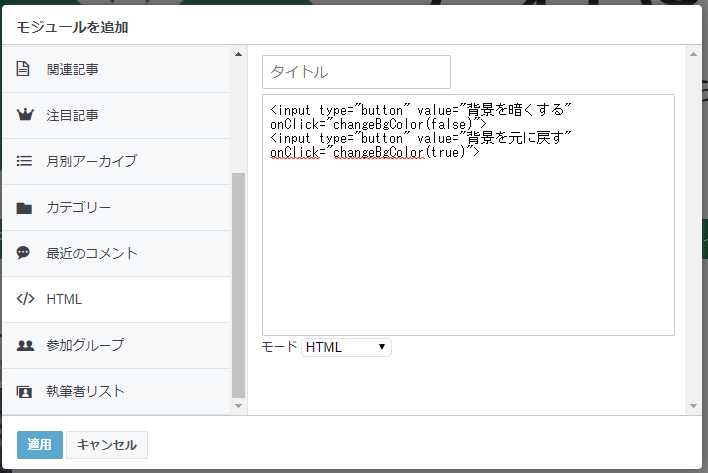Screen dimensions: 708x473
Task: Click the list icon beside 月別アーカイブ
Action: click(24, 161)
